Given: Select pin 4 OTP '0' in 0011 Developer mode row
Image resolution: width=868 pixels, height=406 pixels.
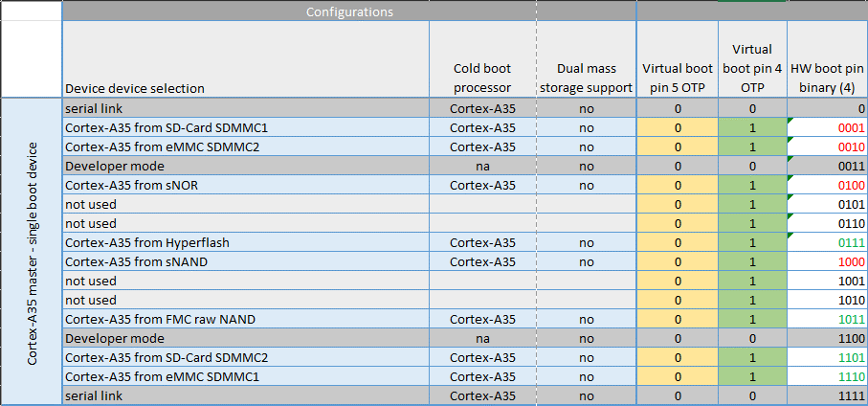Looking at the screenshot, I should pos(752,167).
